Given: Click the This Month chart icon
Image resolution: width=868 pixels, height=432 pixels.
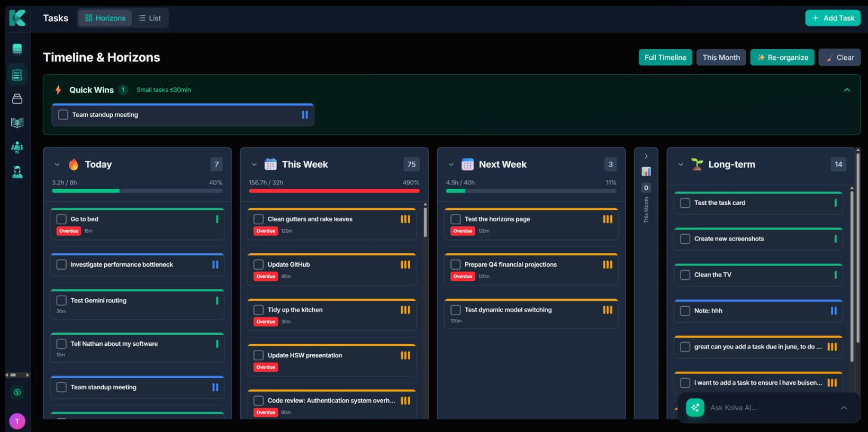Looking at the screenshot, I should 646,171.
